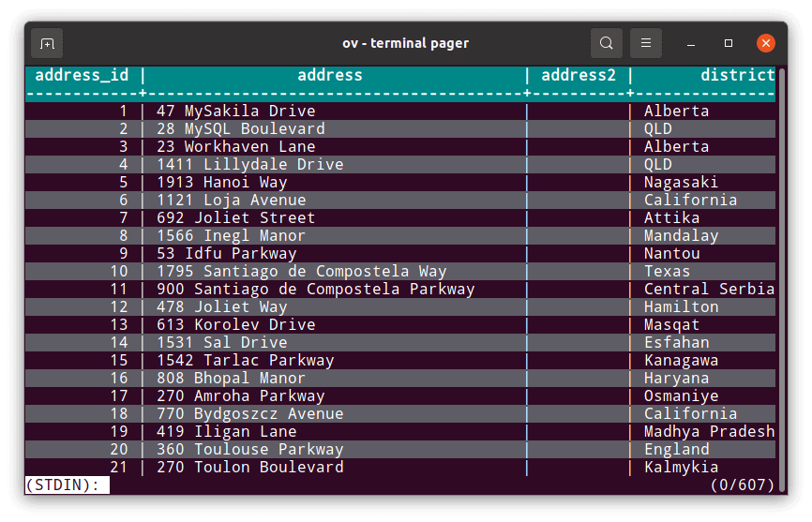Click the '1531 Sal Drive' address
This screenshot has width=812, height=522.
pos(222,342)
